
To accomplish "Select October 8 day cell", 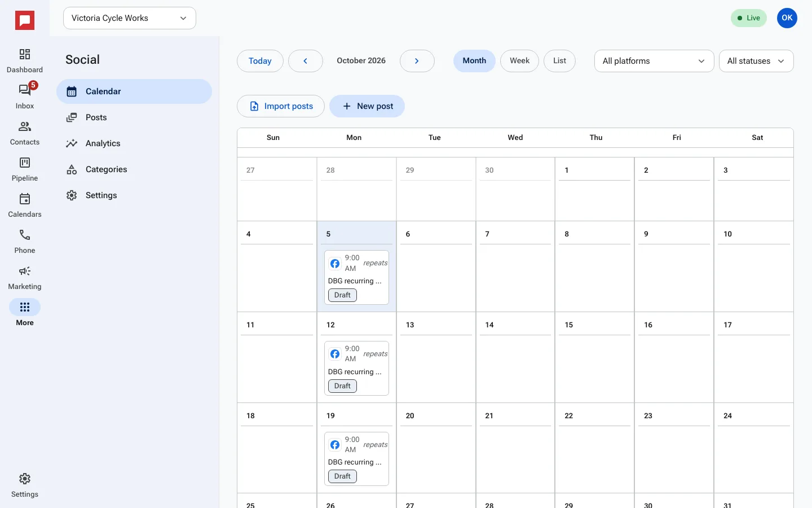I will [x=595, y=266].
